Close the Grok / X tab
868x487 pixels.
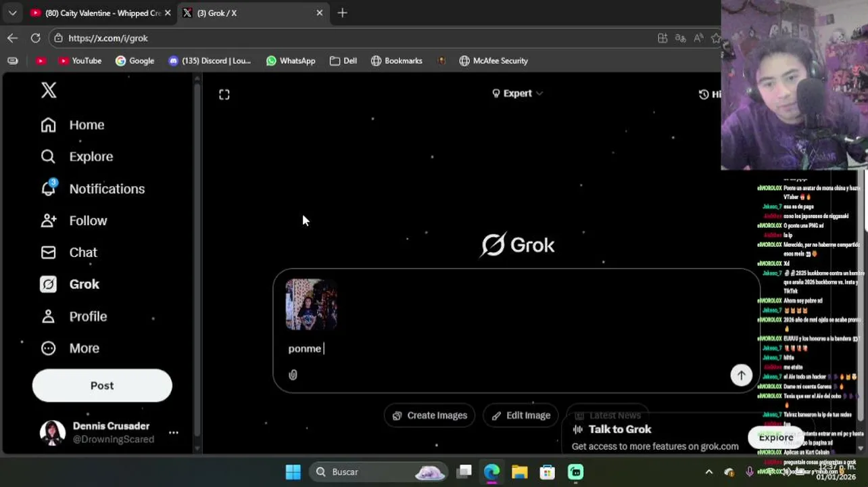320,13
